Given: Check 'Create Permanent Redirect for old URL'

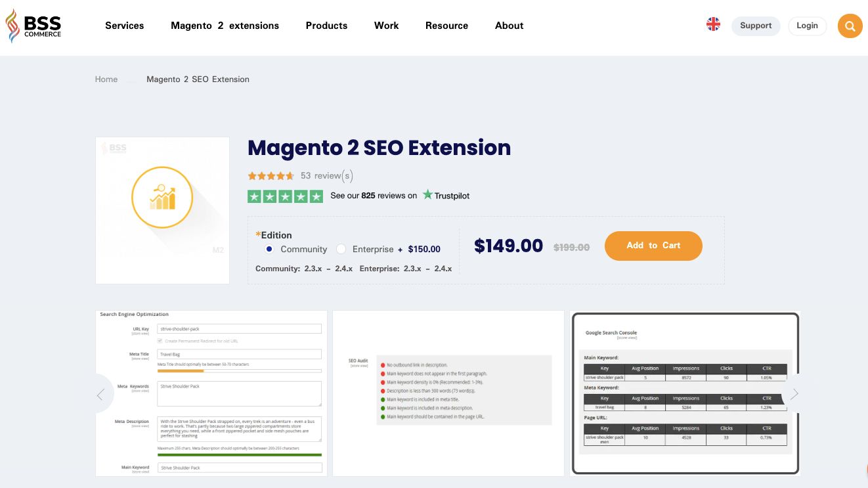Looking at the screenshot, I should pyautogui.click(x=160, y=340).
